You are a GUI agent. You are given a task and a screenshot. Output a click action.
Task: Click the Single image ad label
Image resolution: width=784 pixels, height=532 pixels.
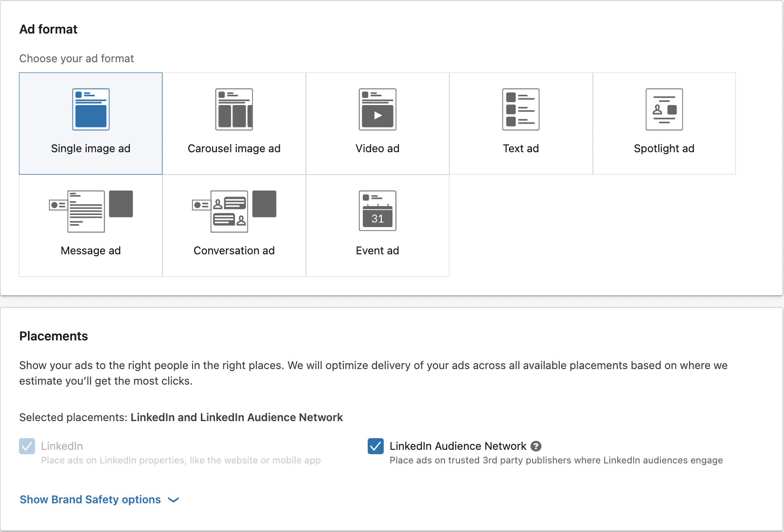[x=91, y=148]
